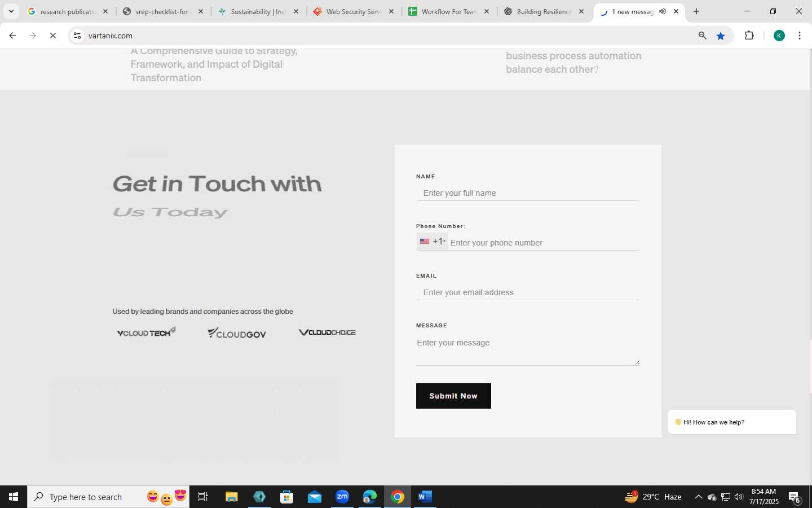This screenshot has width=812, height=508.
Task: Open the +1 country code dropdown
Action: pyautogui.click(x=432, y=241)
